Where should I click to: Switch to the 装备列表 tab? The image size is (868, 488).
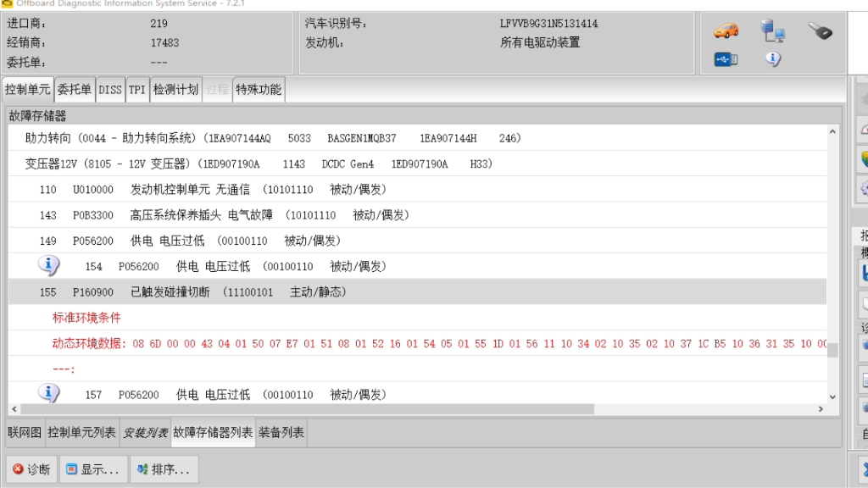pos(281,431)
